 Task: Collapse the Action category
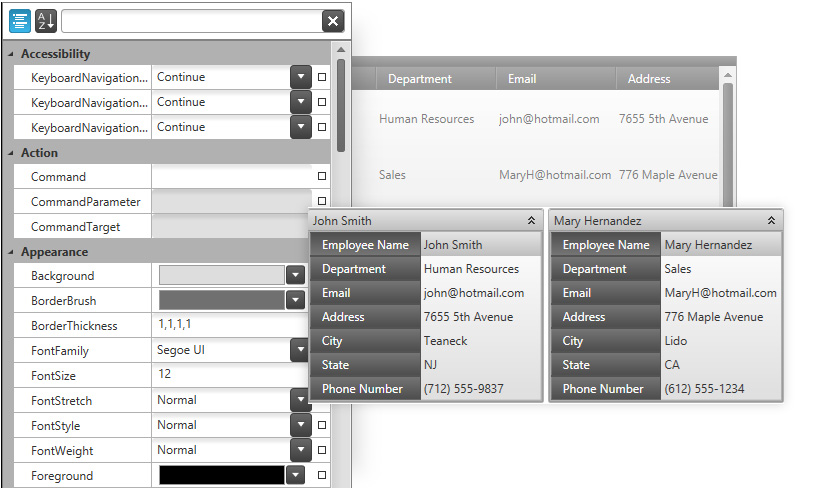11,153
